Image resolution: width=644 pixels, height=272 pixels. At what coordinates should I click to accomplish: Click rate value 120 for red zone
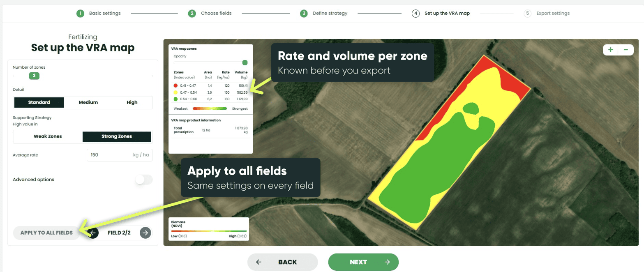point(227,85)
